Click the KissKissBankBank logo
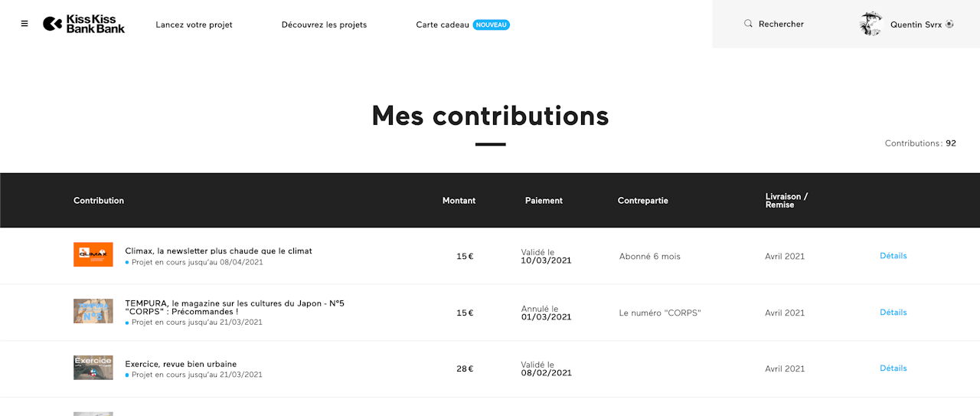Viewport: 980px width, 416px height. [84, 24]
